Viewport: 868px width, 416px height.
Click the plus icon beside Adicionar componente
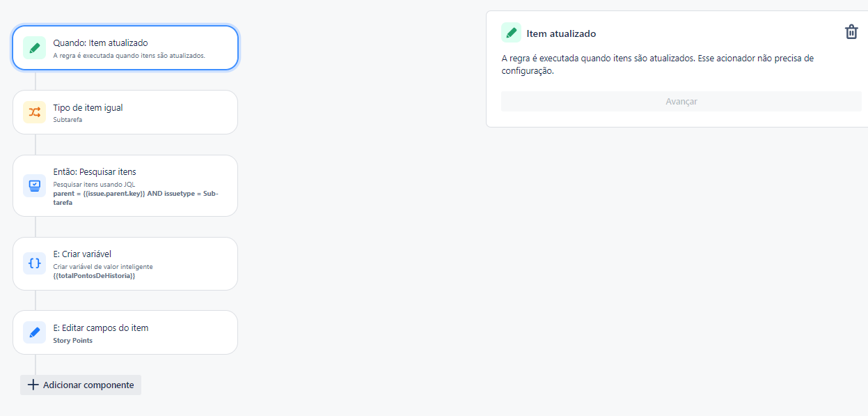[x=33, y=385]
